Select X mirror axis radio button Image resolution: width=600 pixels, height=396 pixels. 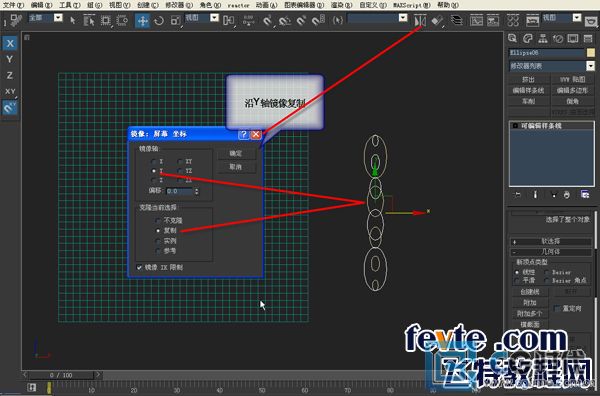(154, 161)
